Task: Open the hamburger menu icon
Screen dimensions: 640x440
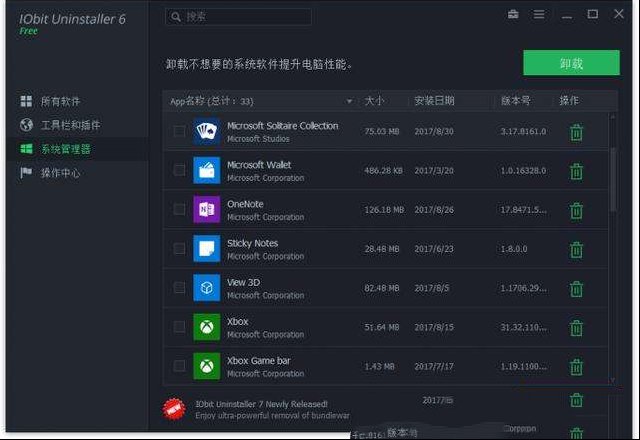Action: click(539, 15)
